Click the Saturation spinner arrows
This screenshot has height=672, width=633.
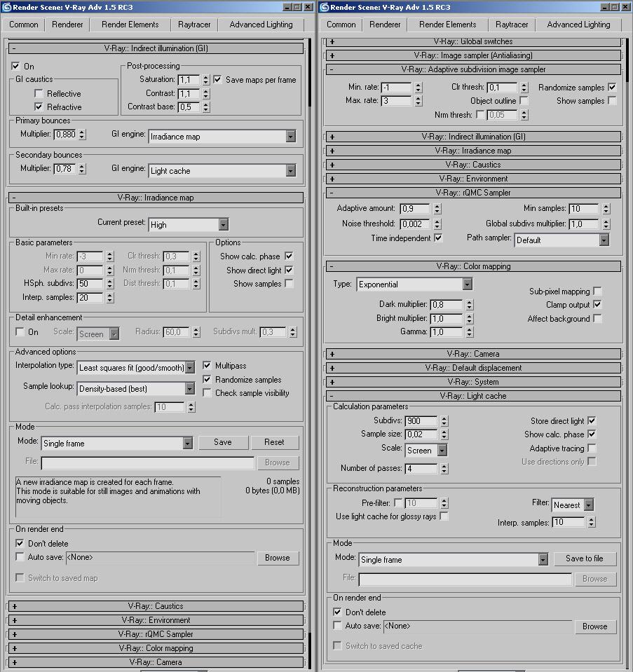point(206,80)
